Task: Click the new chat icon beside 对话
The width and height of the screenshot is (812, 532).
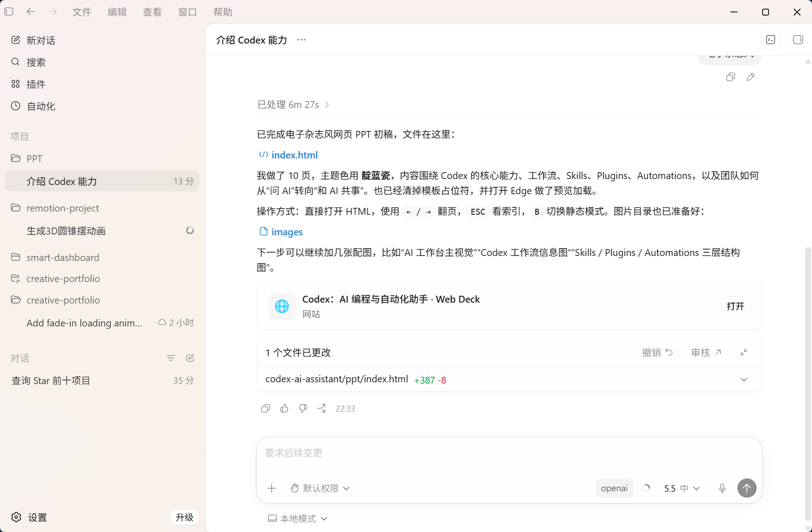Action: tap(190, 358)
